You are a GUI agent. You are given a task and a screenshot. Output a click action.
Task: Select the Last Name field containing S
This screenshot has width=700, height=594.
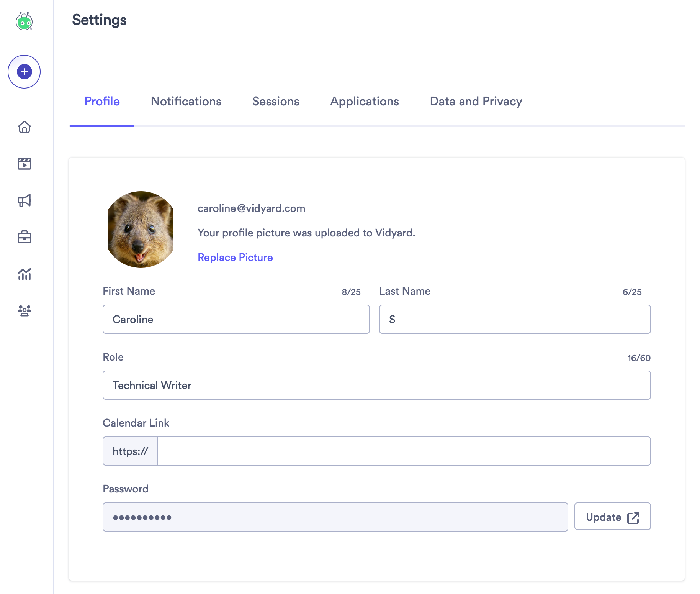point(514,319)
